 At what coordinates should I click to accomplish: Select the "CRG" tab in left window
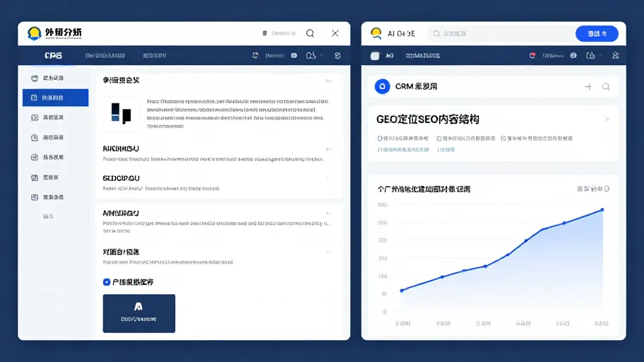point(54,56)
